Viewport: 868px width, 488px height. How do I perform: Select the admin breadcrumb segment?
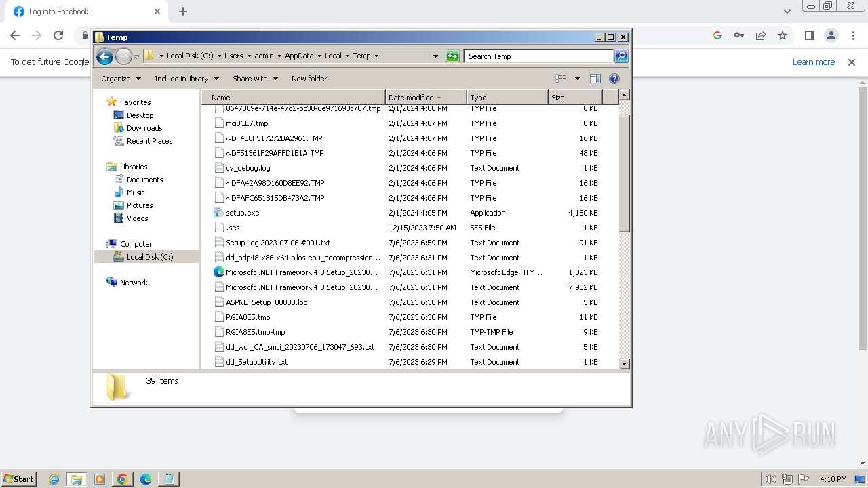click(x=264, y=56)
